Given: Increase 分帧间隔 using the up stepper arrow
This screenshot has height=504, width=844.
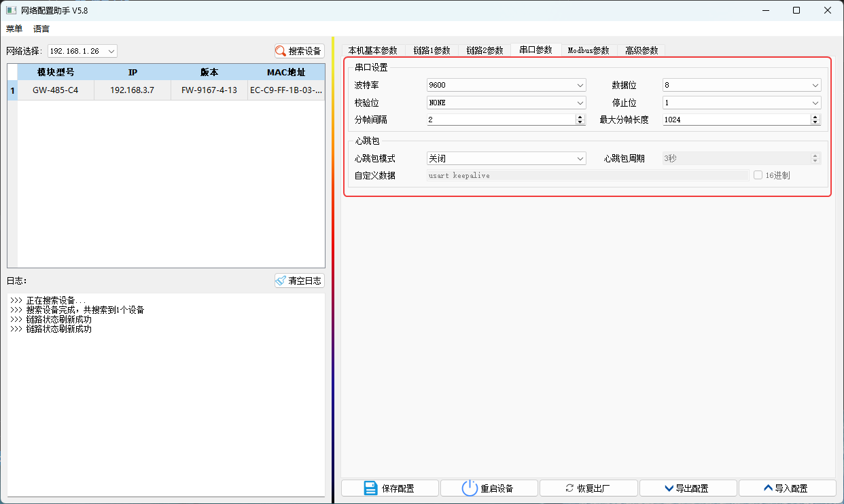Looking at the screenshot, I should [x=580, y=116].
